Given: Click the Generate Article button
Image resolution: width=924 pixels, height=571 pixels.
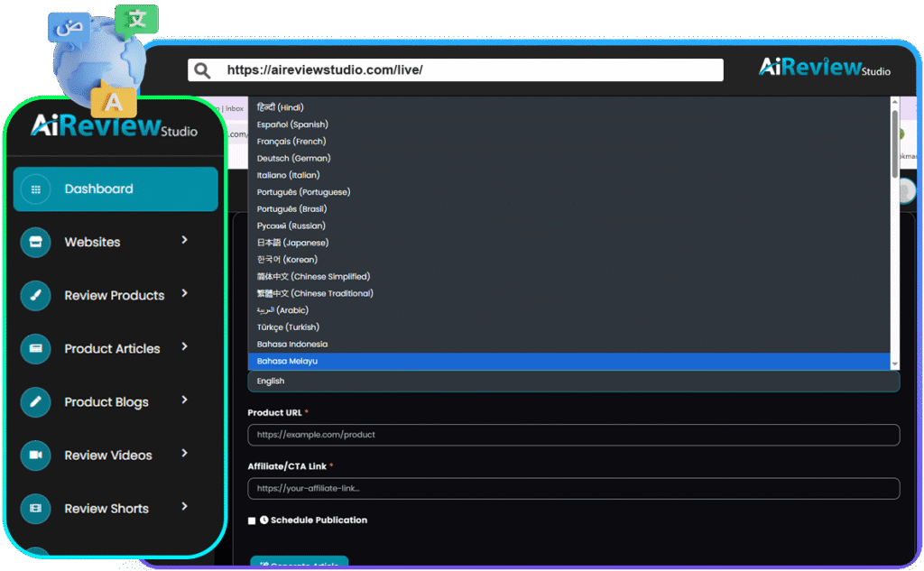Looking at the screenshot, I should 299,563.
